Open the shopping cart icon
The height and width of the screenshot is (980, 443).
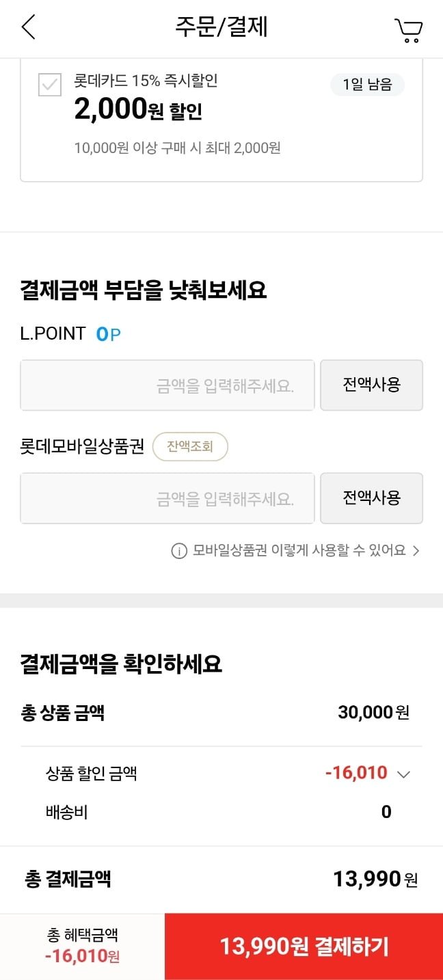point(408,30)
